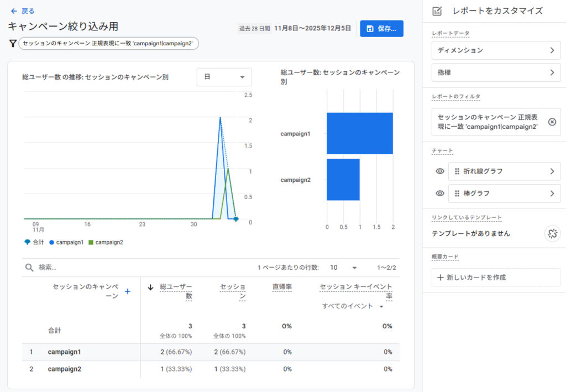This screenshot has height=392, width=566.
Task: Click the back arrow labeled 戻る
Action: (22, 11)
